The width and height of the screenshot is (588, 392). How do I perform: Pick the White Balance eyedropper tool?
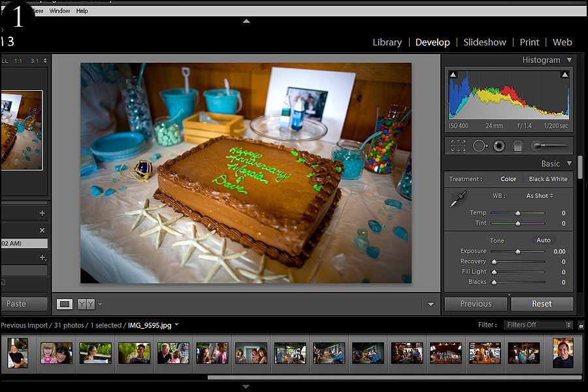(x=458, y=199)
